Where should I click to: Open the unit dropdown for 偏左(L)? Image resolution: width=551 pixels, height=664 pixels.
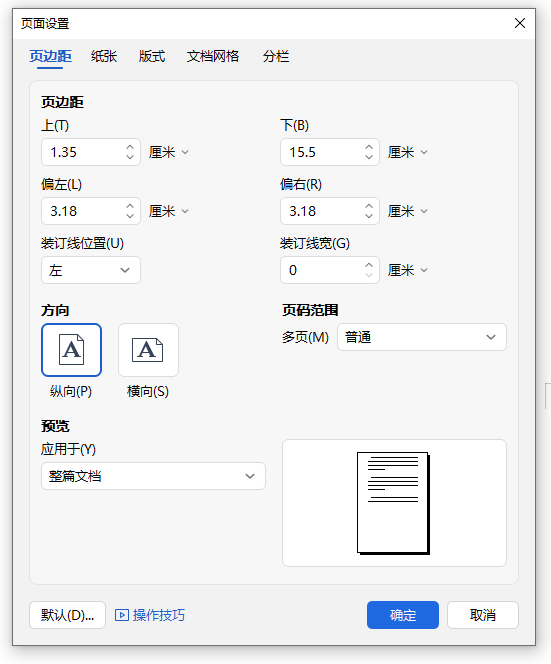(169, 211)
